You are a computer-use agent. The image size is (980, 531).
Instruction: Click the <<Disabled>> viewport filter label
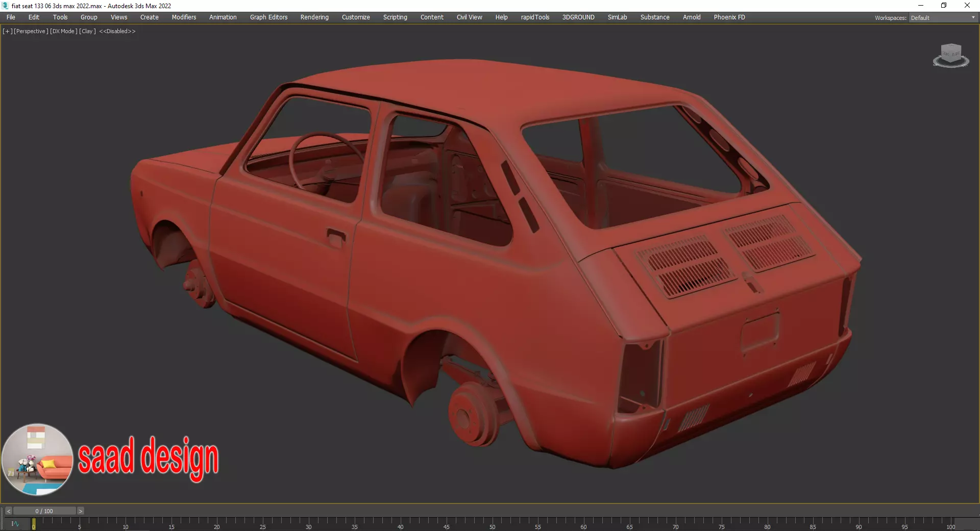point(117,31)
